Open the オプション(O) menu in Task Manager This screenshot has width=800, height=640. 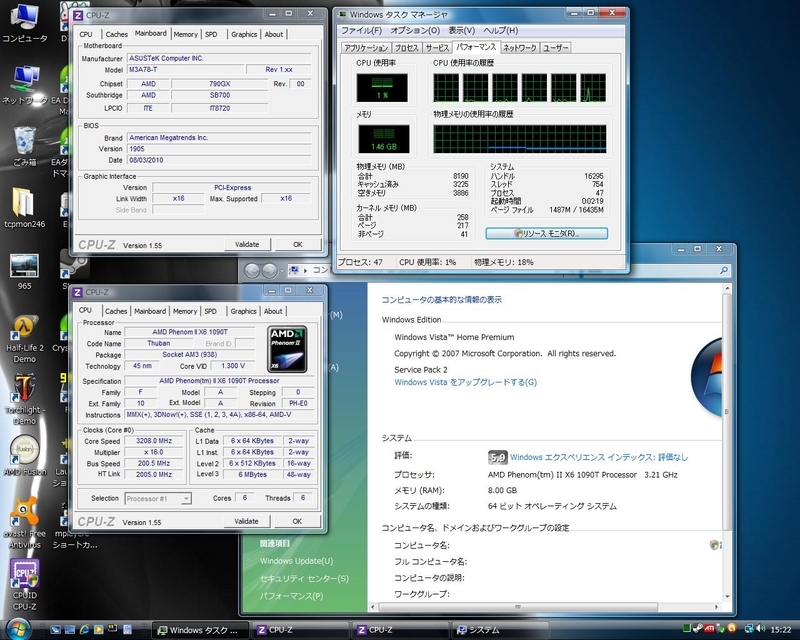[x=415, y=31]
